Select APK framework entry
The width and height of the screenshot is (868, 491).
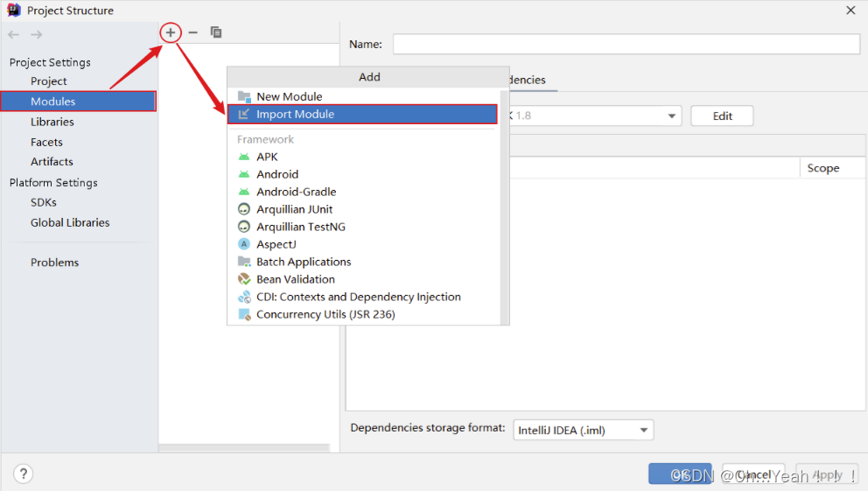364,157
